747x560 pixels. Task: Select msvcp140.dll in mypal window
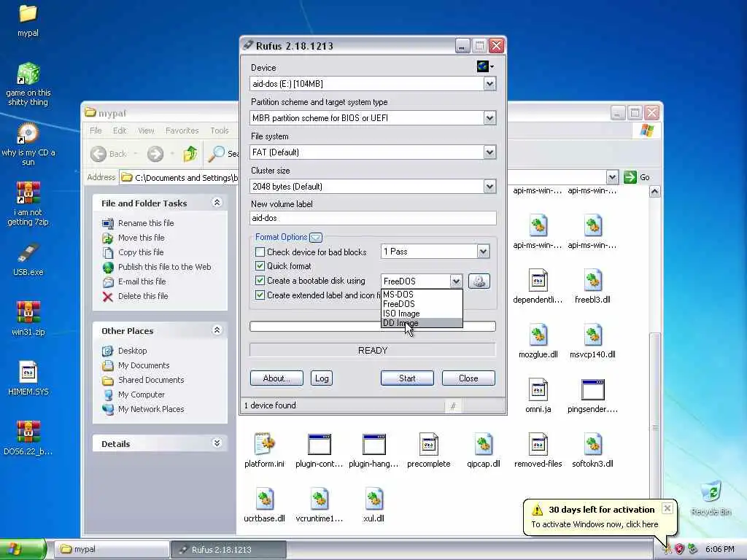pos(592,341)
